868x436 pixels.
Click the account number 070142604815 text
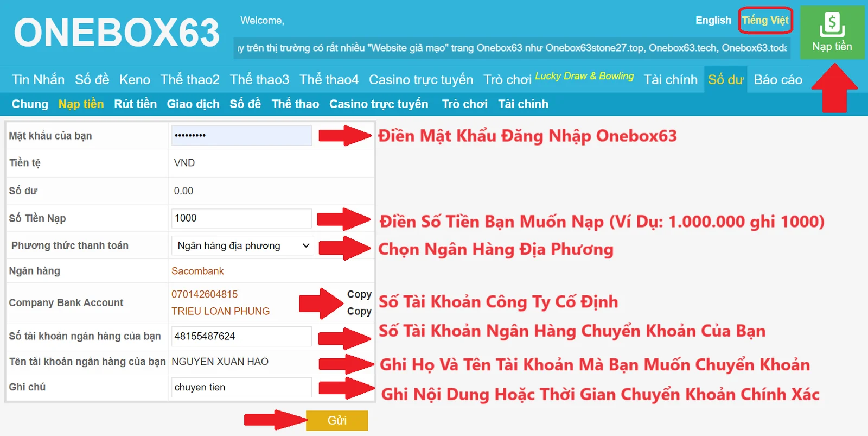coord(205,294)
